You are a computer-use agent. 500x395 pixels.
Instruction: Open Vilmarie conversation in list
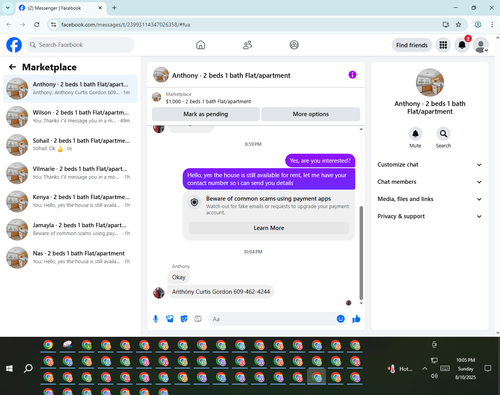(70, 173)
